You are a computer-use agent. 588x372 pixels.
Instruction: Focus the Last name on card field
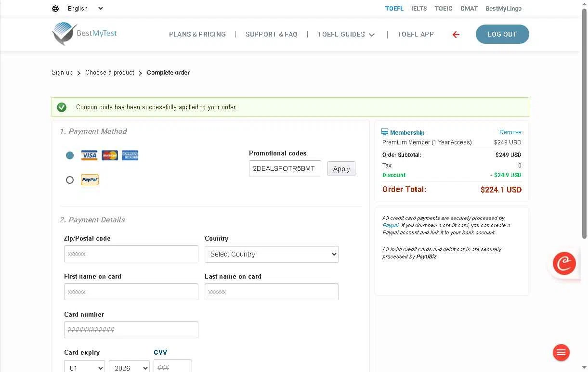tap(272, 292)
